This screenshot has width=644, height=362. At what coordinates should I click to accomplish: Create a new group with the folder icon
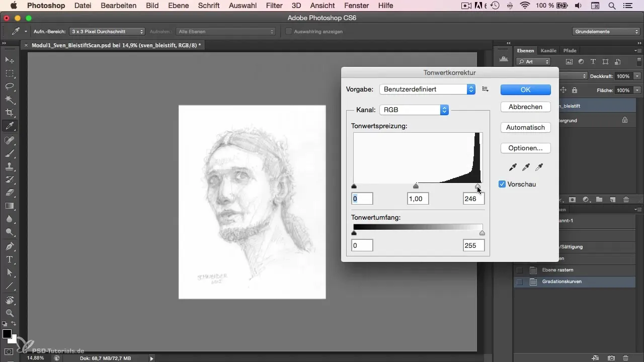click(599, 200)
